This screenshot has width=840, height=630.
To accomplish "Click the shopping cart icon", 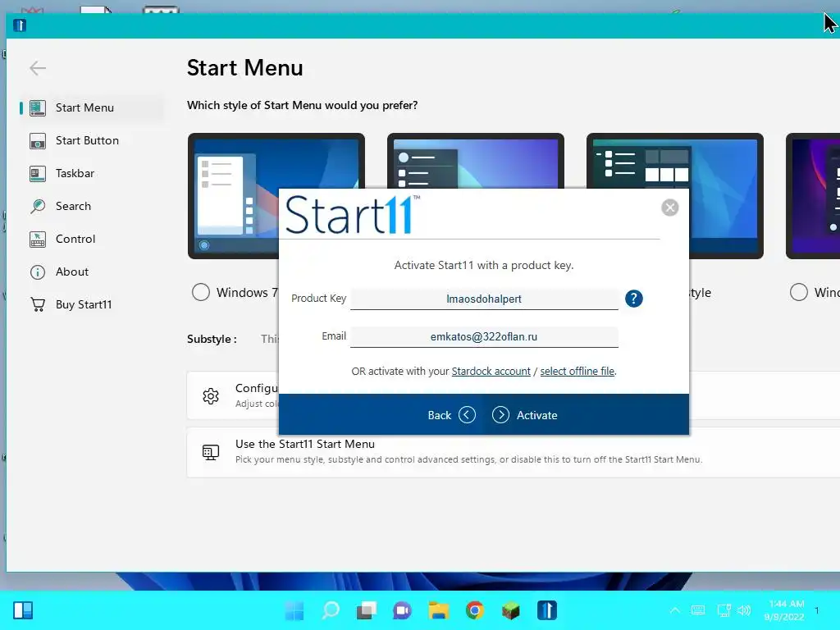I will (x=38, y=305).
